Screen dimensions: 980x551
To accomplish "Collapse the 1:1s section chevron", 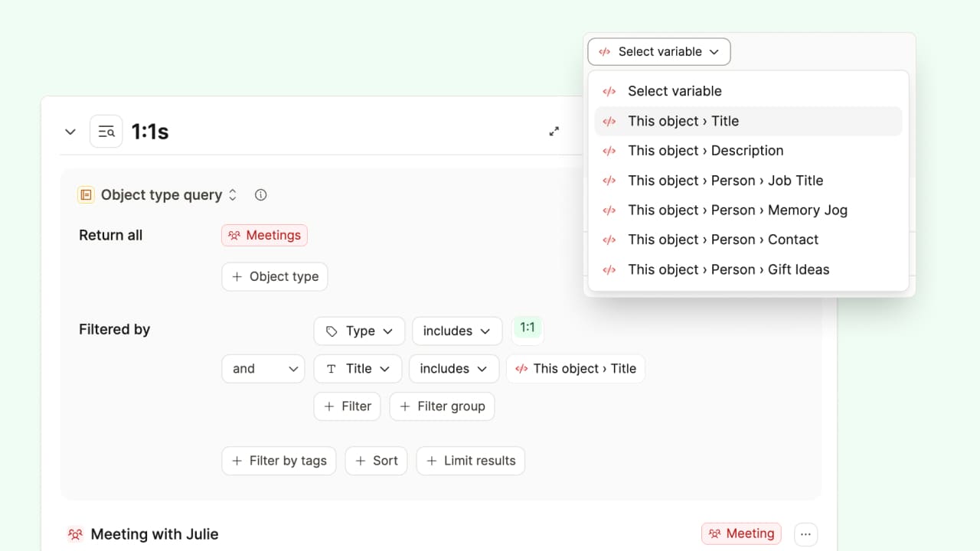I will (70, 132).
